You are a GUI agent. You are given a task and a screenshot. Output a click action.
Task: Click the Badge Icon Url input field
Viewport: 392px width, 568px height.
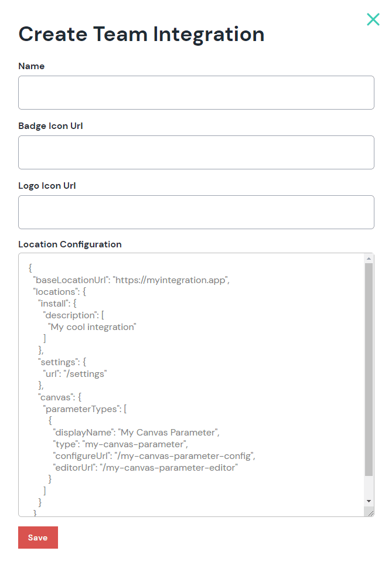click(x=196, y=152)
